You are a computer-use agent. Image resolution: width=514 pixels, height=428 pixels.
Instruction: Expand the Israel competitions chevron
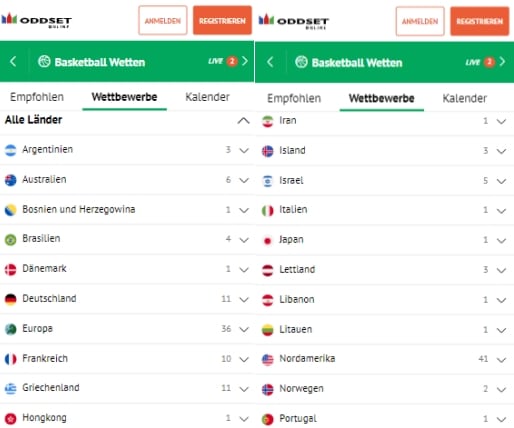click(x=501, y=181)
